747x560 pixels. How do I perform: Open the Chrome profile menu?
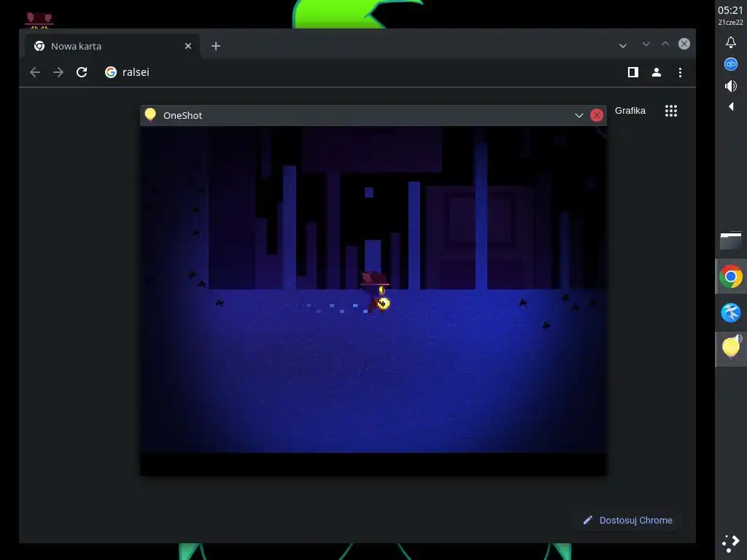pyautogui.click(x=657, y=72)
